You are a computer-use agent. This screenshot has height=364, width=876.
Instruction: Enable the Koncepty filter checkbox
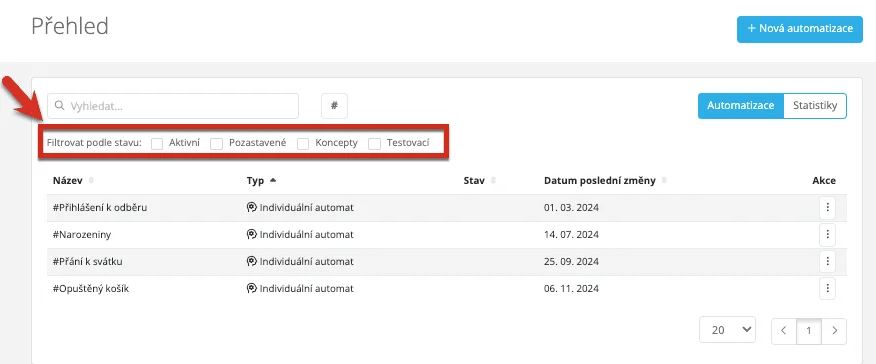303,143
